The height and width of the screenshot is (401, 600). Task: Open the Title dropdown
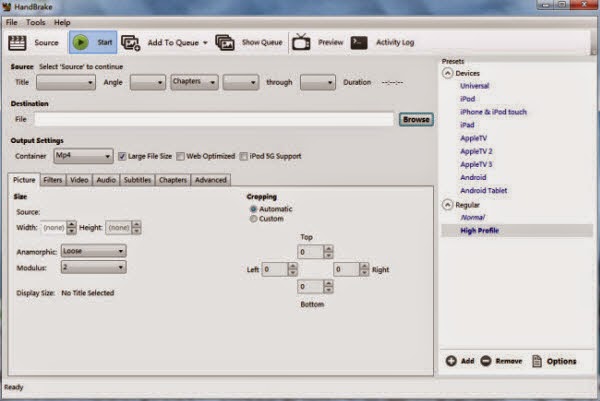click(66, 82)
